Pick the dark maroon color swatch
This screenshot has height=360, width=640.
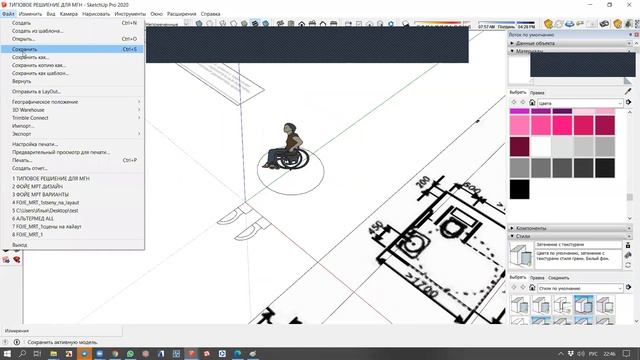(520, 147)
